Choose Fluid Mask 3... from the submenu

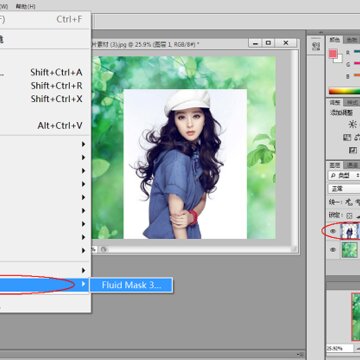click(x=131, y=285)
